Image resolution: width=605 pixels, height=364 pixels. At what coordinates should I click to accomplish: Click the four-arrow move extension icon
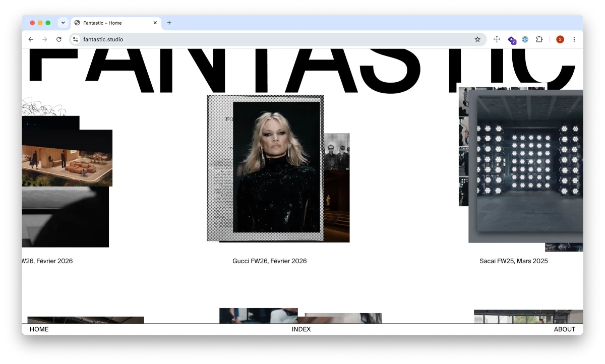click(x=497, y=39)
